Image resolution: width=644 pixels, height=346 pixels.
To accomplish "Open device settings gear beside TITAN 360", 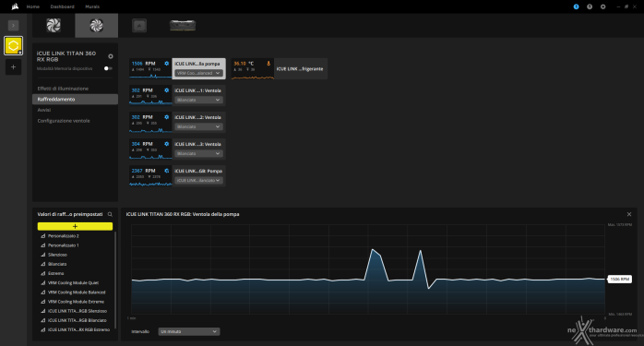I will 111,56.
